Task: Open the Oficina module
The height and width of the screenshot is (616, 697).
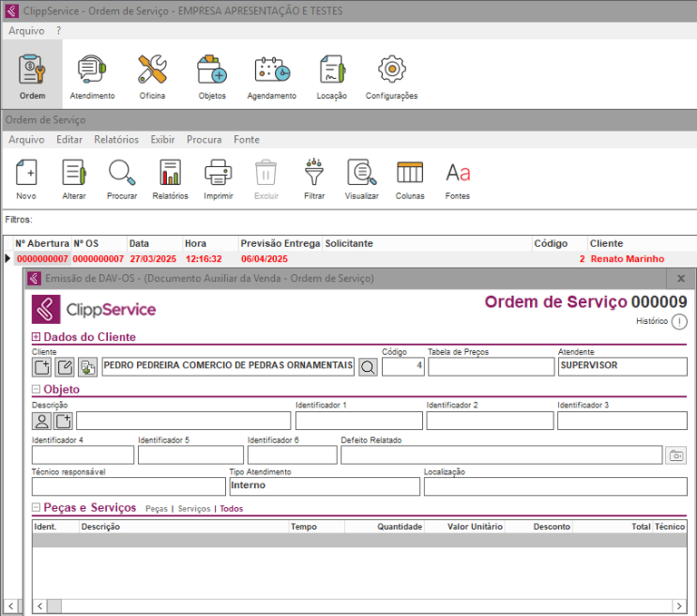Action: (152, 75)
